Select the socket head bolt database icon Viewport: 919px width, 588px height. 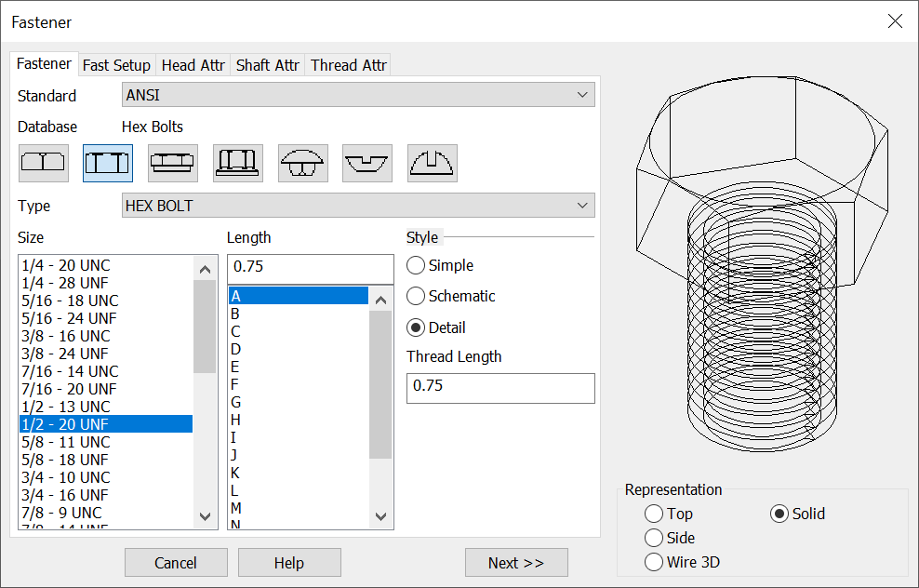click(237, 162)
